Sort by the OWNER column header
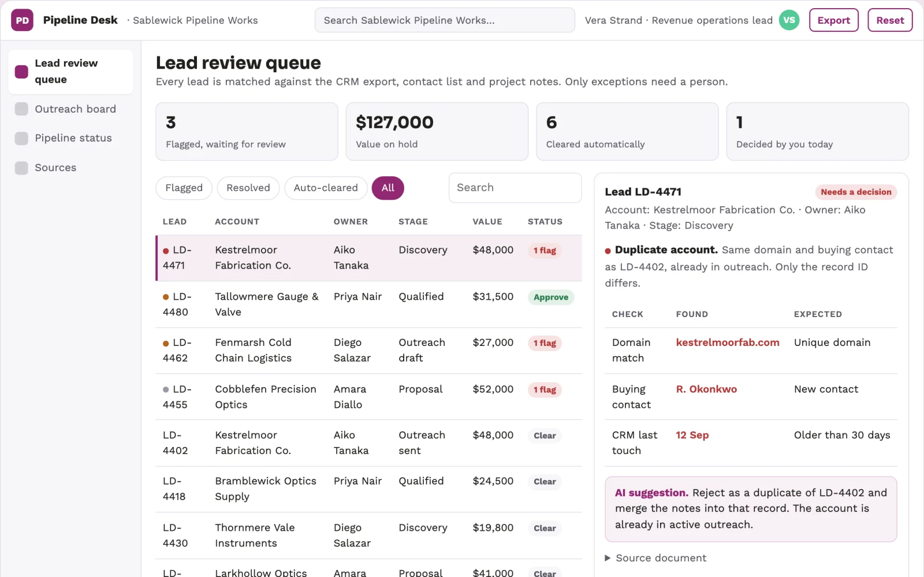924x577 pixels. [350, 222]
